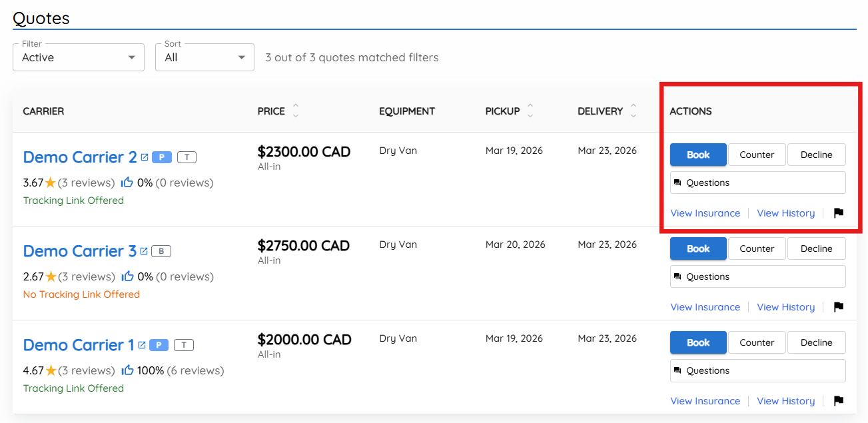Viewport: 868px width, 423px height.
Task: Counter the Demo Carrier 3 quote
Action: pyautogui.click(x=757, y=248)
